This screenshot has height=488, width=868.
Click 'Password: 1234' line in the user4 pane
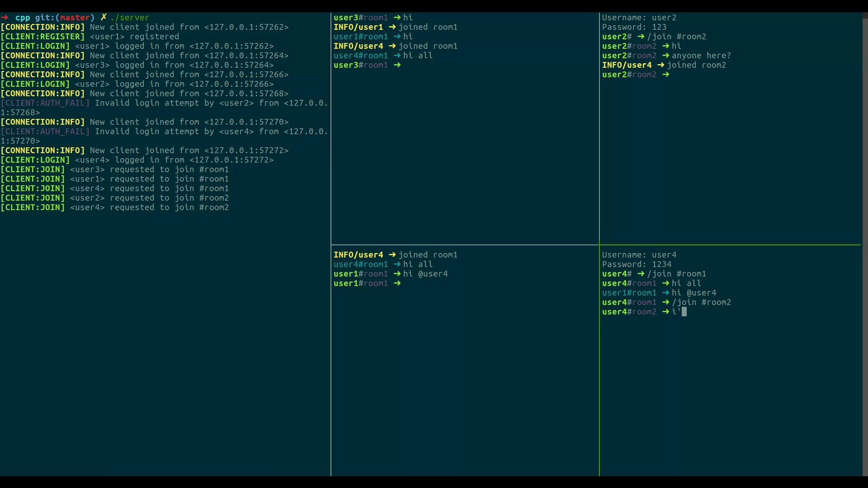pyautogui.click(x=636, y=264)
